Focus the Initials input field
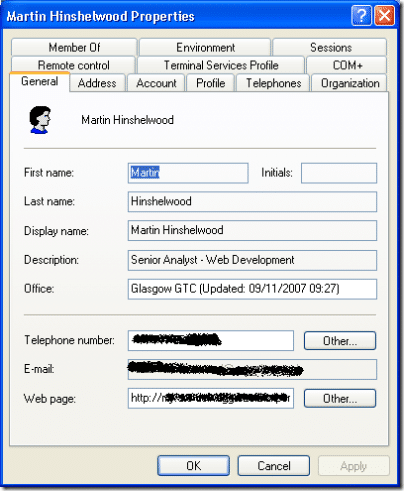The height and width of the screenshot is (491, 404). point(339,173)
